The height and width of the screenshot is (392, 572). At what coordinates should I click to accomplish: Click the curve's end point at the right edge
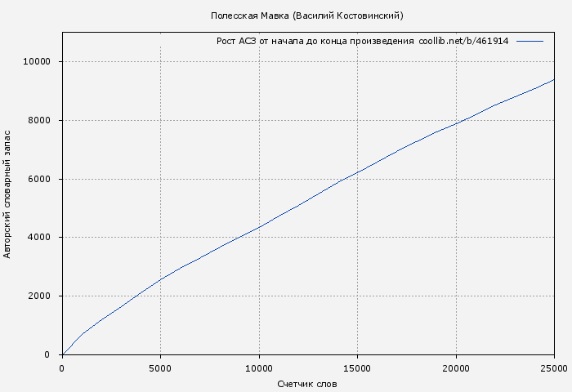(x=554, y=79)
